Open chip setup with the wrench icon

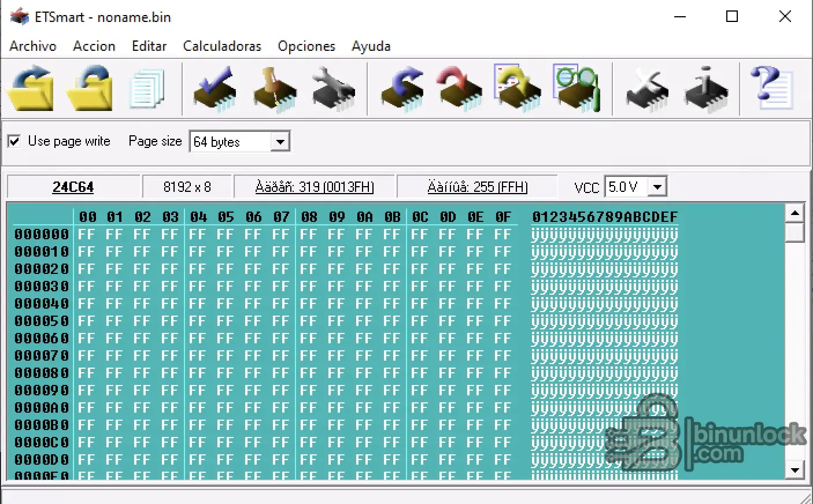(334, 88)
